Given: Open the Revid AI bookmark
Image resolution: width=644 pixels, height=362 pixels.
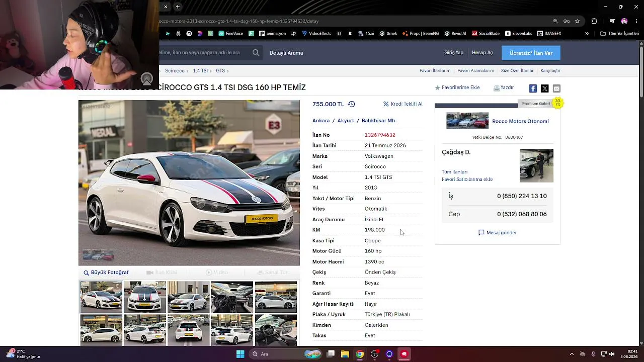Looking at the screenshot, I should tap(455, 34).
